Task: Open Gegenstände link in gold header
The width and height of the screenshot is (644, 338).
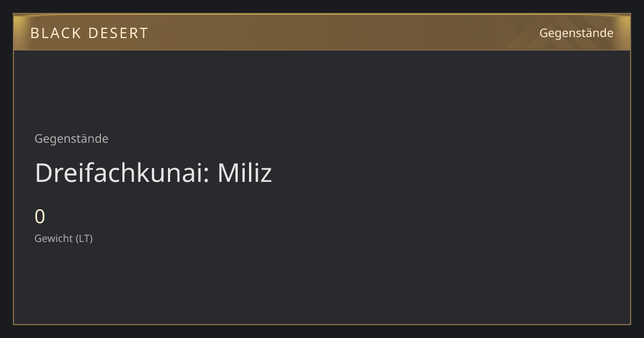Action: [x=576, y=33]
